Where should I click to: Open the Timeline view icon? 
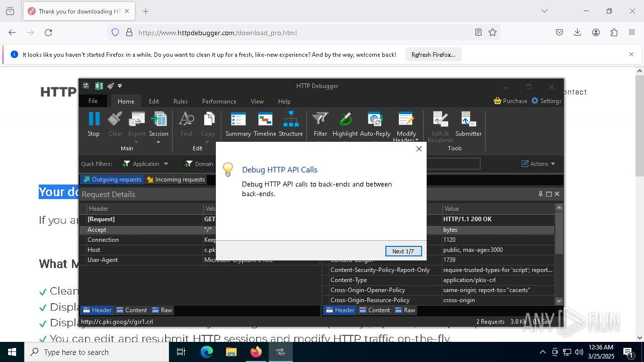click(265, 119)
